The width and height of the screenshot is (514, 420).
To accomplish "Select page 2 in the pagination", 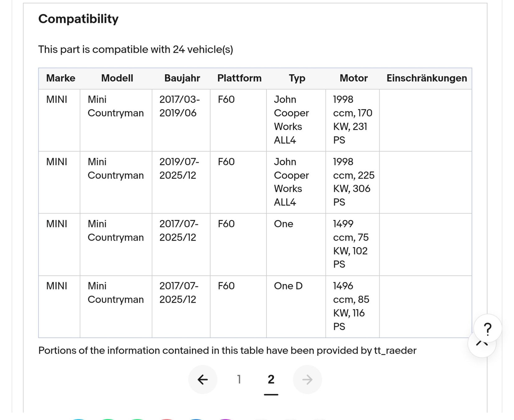I will coord(271,379).
